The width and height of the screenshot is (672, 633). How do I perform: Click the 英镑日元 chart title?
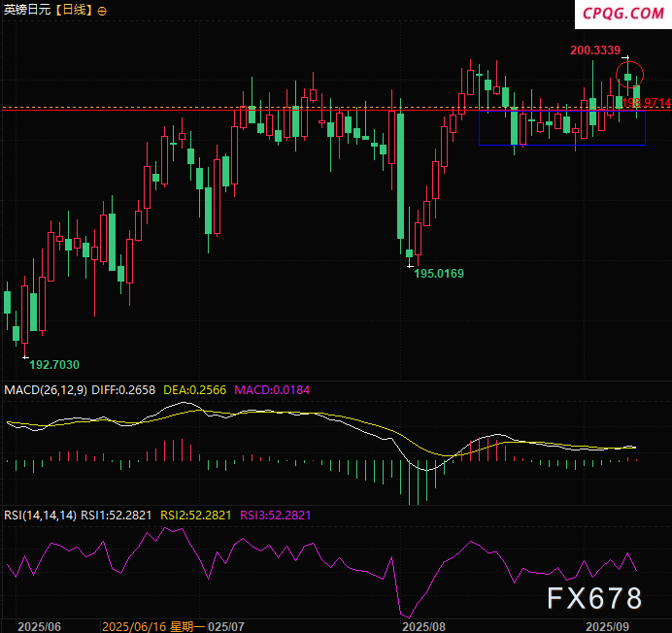(x=26, y=10)
